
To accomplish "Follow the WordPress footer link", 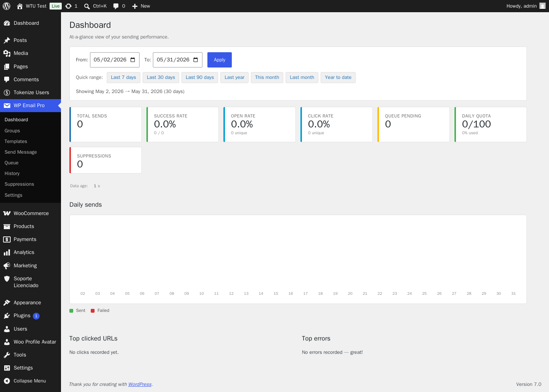I will 140,384.
